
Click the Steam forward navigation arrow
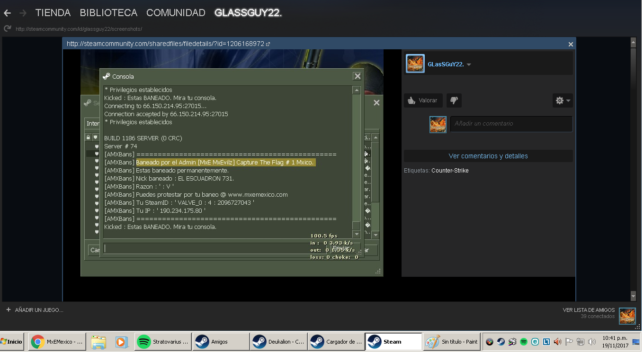point(23,13)
